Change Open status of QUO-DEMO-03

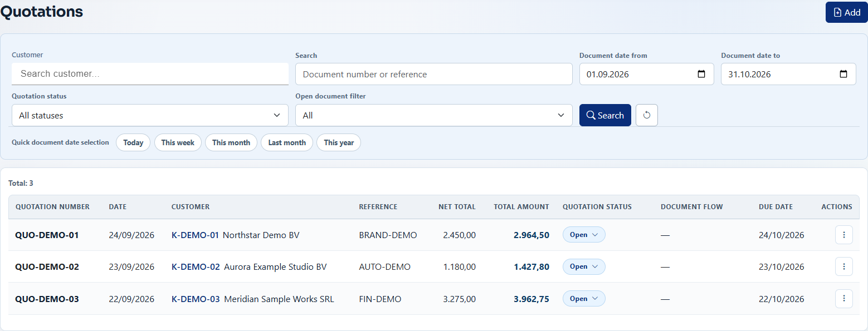[x=584, y=299]
